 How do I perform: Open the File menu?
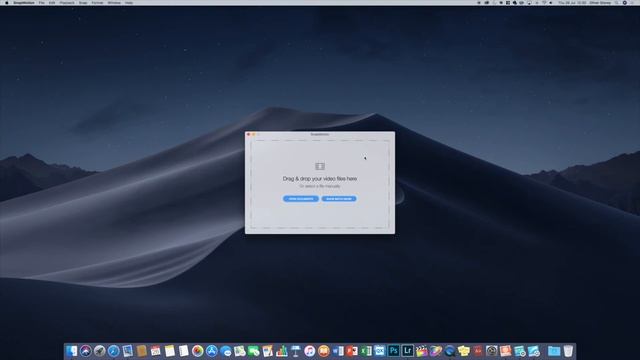[x=42, y=3]
